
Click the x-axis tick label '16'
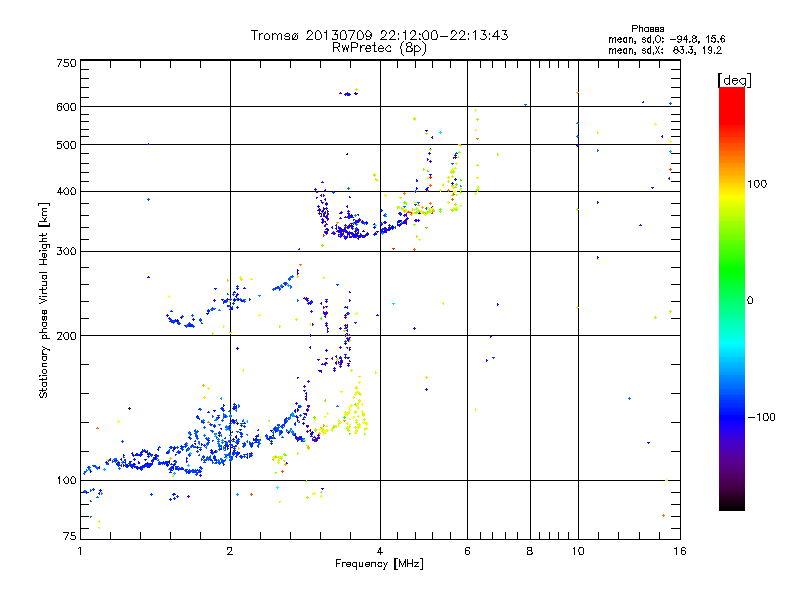click(x=680, y=551)
